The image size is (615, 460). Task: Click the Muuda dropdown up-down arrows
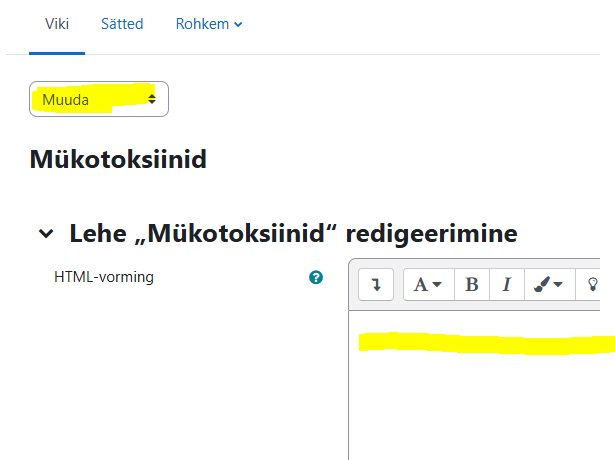click(x=152, y=99)
